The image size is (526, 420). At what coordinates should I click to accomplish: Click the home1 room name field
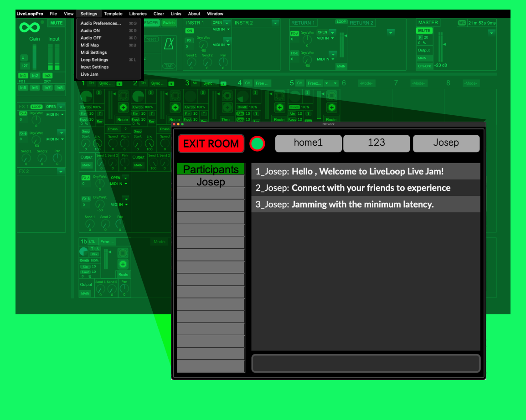coord(308,143)
